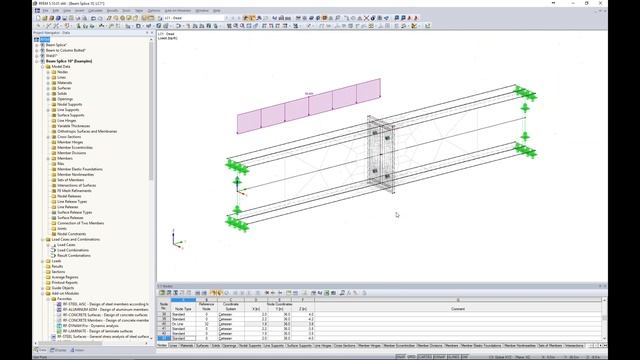
Task: Click the RFEM root icon in navigator
Action: pyautogui.click(x=36, y=40)
